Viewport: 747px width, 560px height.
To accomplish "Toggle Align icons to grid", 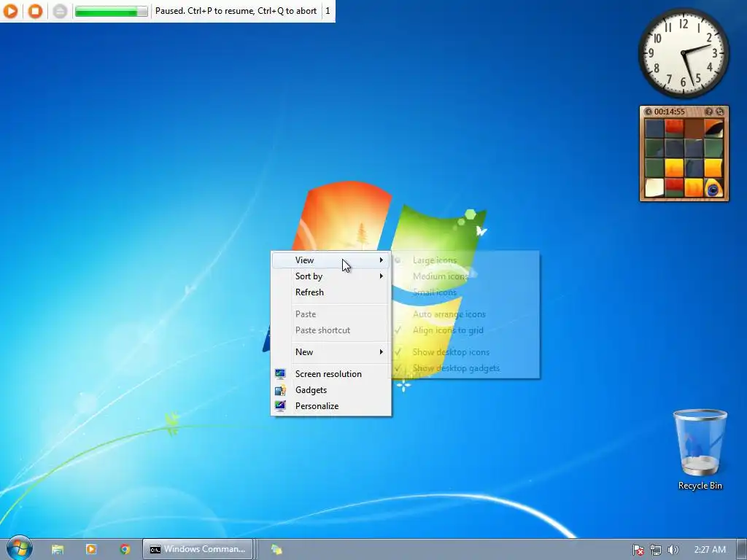I will [466, 330].
